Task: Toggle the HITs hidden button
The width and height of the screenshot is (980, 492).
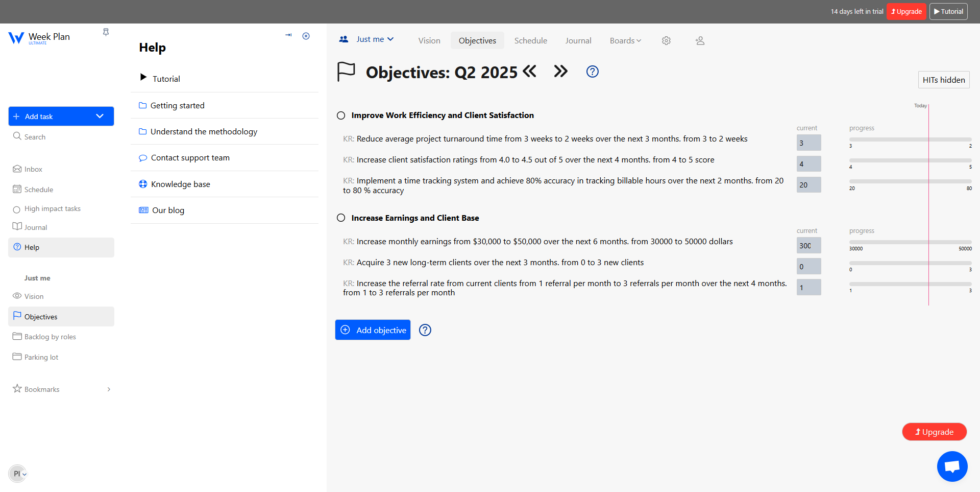Action: point(944,80)
